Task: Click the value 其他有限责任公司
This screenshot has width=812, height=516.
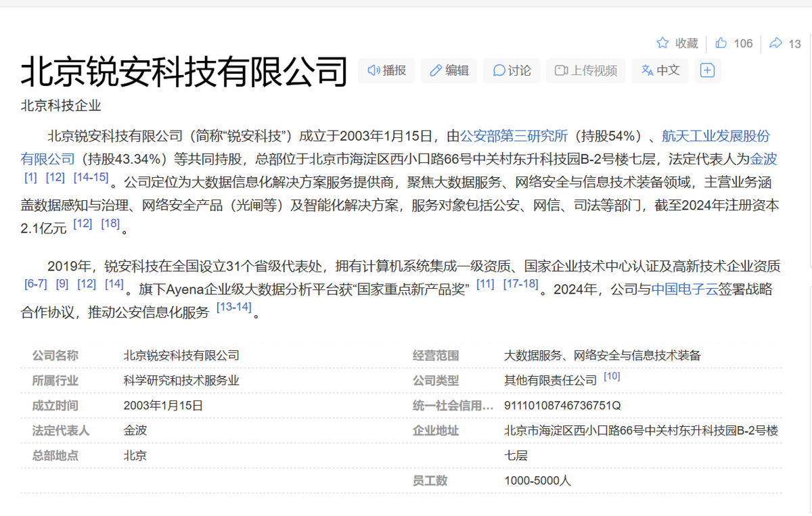Action: tap(551, 381)
